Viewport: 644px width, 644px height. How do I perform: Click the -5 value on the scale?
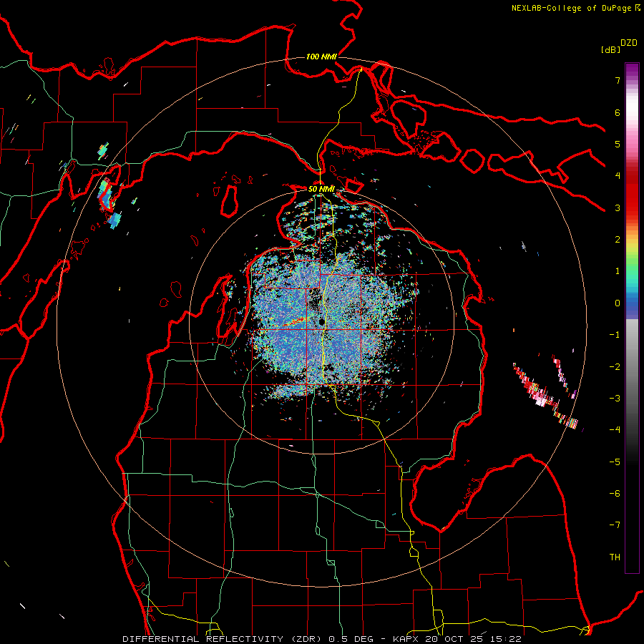coord(615,462)
